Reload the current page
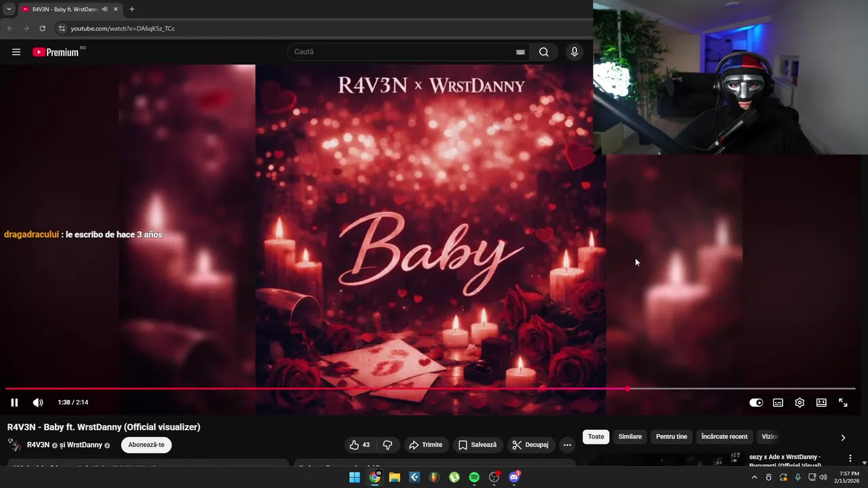The image size is (868, 488). point(42,28)
